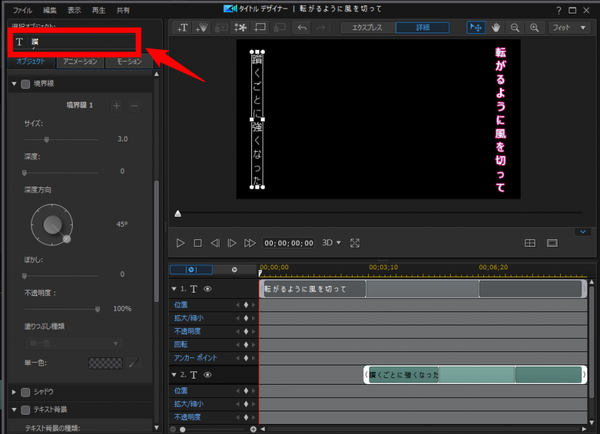Click the remove border minus button
Viewport: 600px width, 434px height.
134,106
